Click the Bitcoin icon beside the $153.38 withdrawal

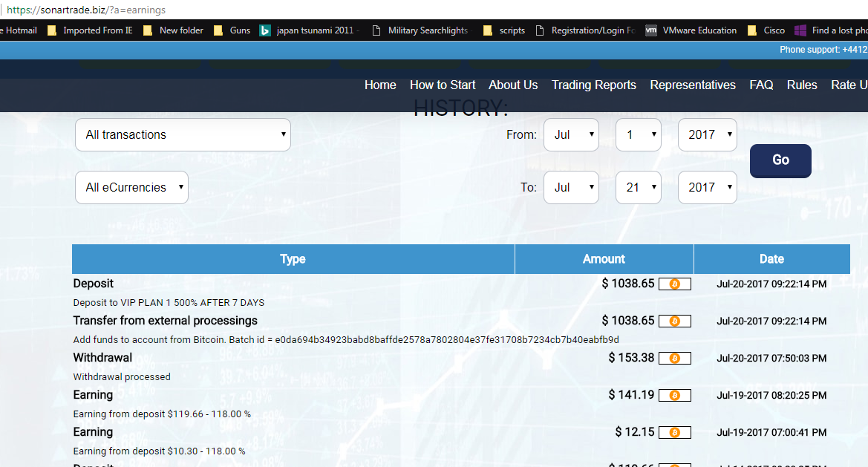[674, 359]
